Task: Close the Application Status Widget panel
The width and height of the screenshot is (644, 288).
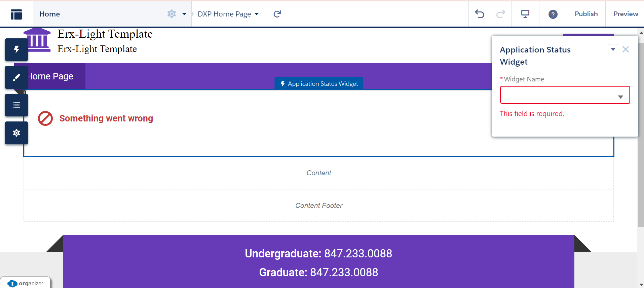Action: pyautogui.click(x=626, y=49)
